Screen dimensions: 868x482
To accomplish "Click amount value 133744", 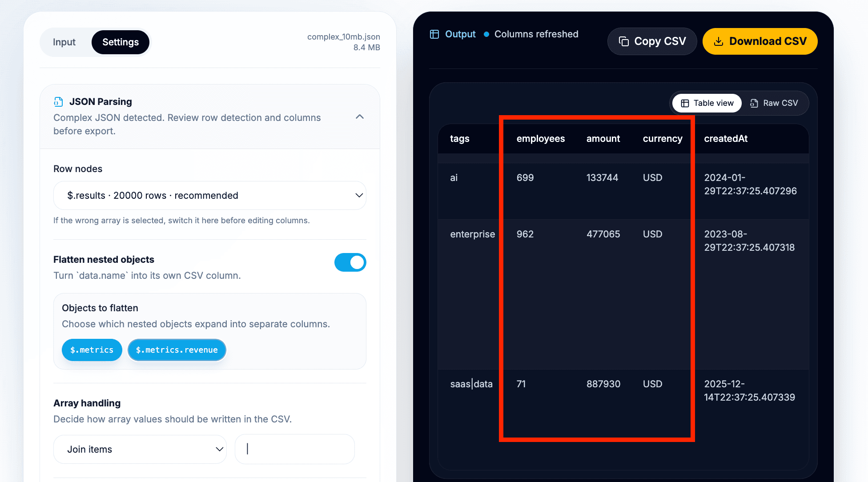I will pyautogui.click(x=602, y=178).
